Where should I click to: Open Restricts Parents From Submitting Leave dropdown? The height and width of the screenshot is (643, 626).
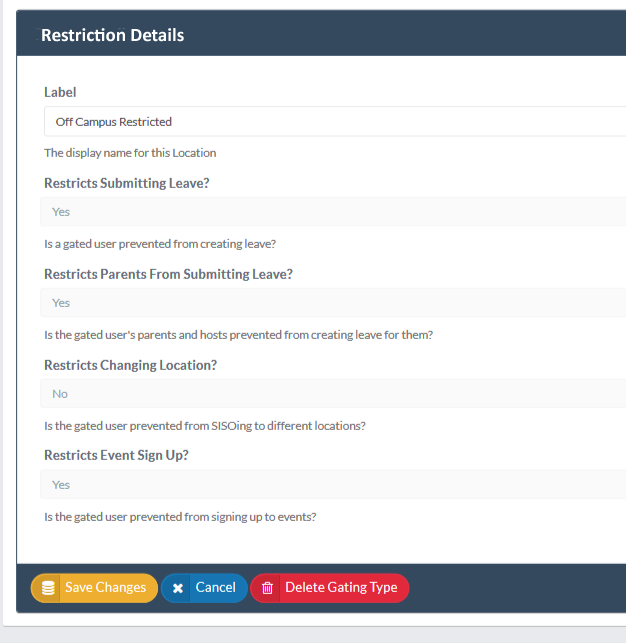[333, 303]
